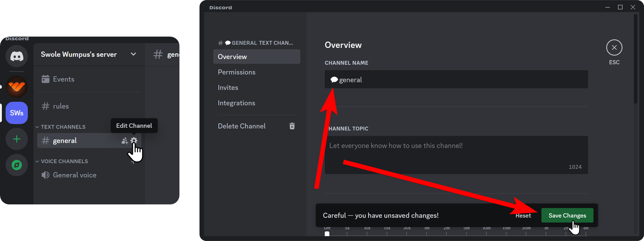This screenshot has width=644, height=241.
Task: Collapse the TEXT CHANNELS category
Action: click(60, 127)
